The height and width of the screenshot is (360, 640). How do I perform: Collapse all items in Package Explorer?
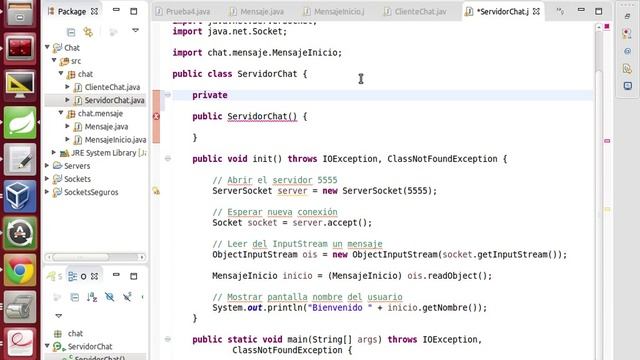click(71, 31)
